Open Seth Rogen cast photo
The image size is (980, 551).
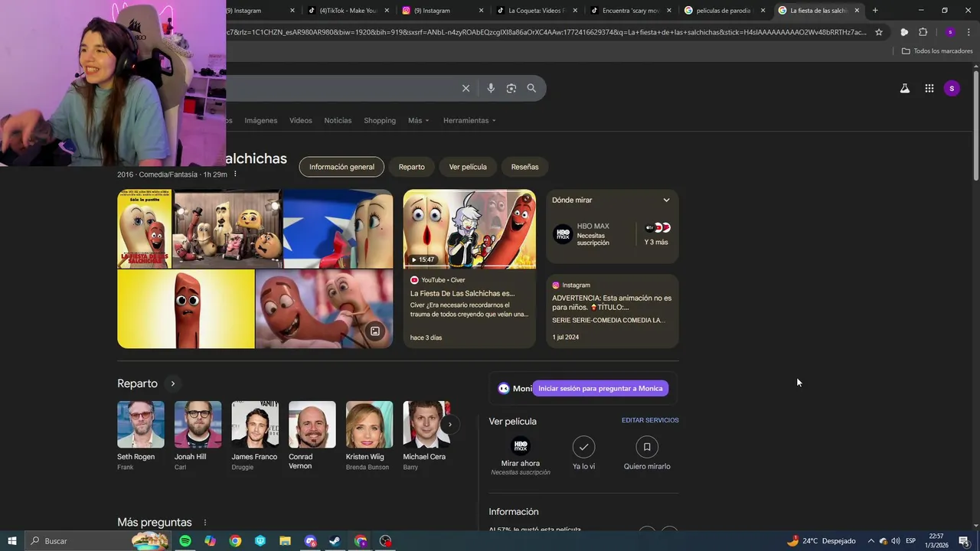[141, 425]
